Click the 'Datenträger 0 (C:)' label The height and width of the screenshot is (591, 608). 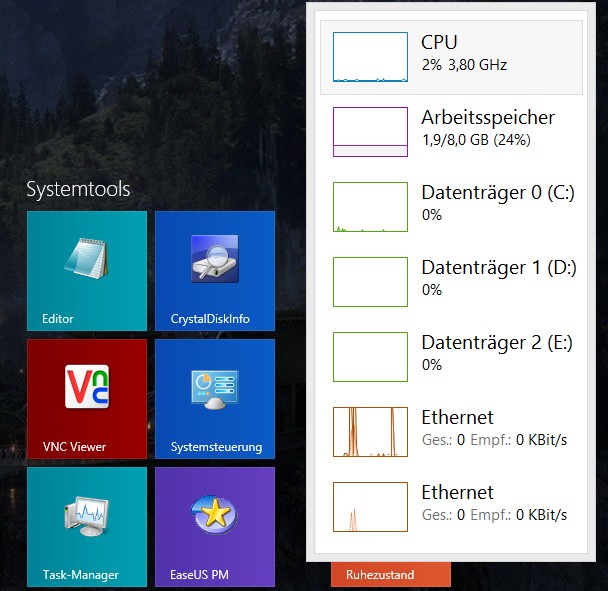point(498,192)
